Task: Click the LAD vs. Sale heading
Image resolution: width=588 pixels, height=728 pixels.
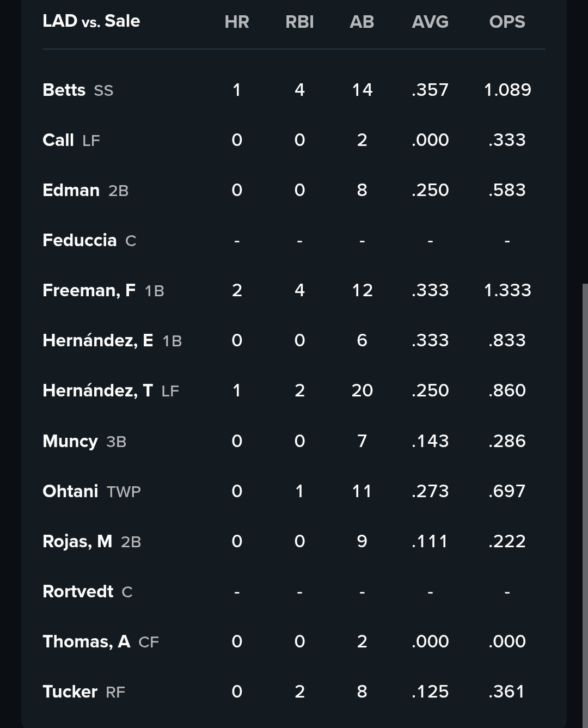Action: pos(91,21)
